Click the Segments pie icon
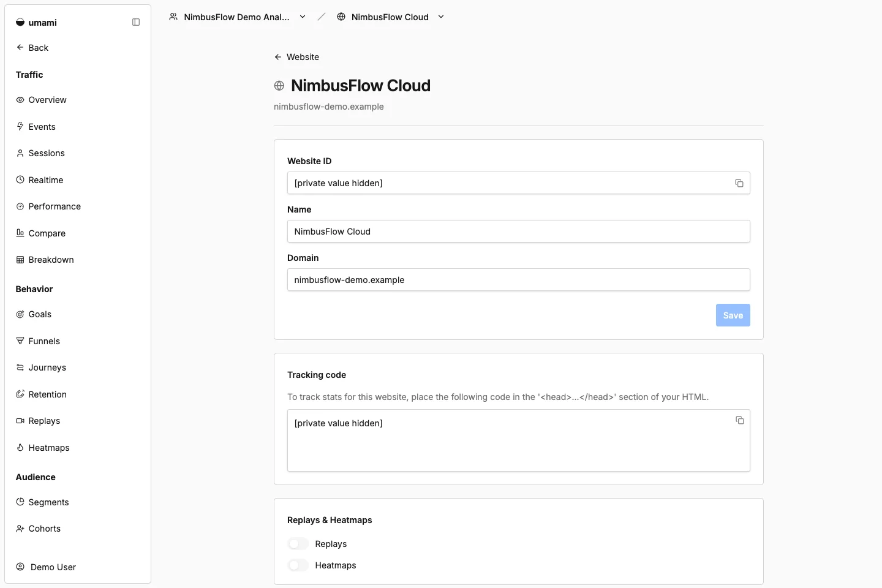The height and width of the screenshot is (588, 882). pos(20,502)
